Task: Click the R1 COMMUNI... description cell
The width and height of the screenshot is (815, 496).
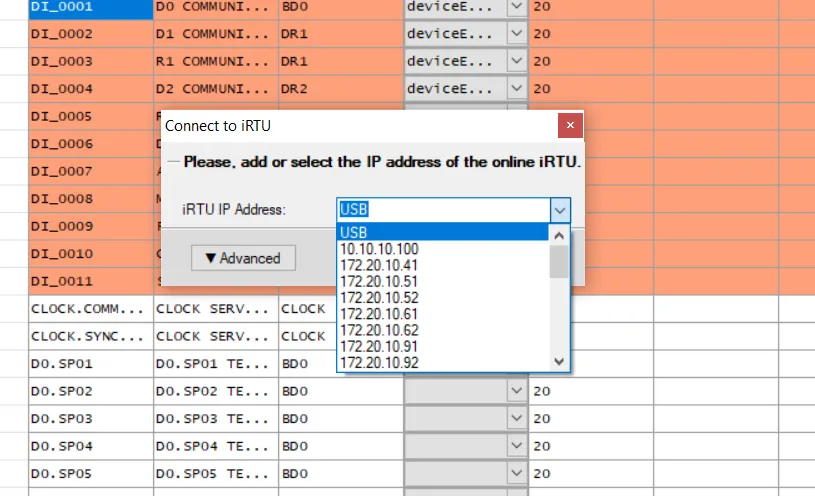Action: pos(216,61)
